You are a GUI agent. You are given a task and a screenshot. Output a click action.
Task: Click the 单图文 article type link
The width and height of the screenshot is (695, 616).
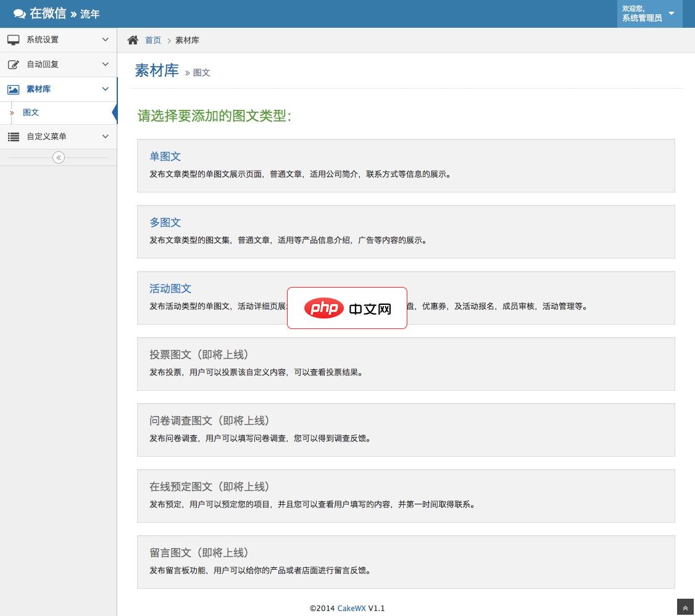[165, 156]
